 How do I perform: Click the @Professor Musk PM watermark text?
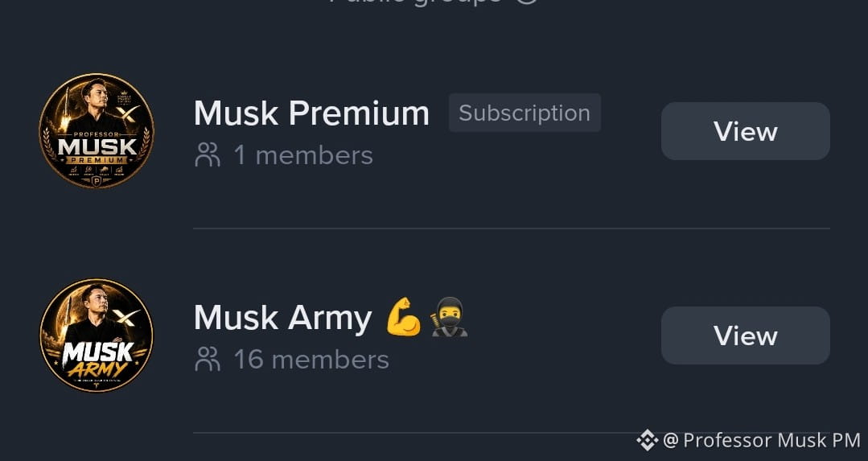click(762, 441)
